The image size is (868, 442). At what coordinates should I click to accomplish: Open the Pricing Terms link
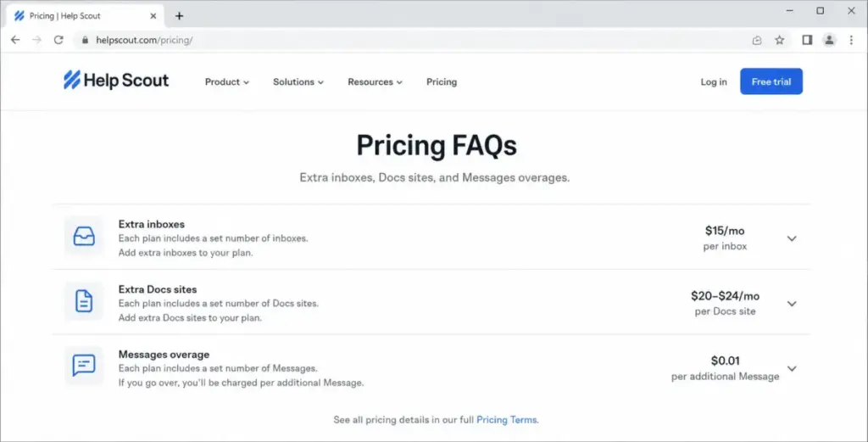pos(507,420)
